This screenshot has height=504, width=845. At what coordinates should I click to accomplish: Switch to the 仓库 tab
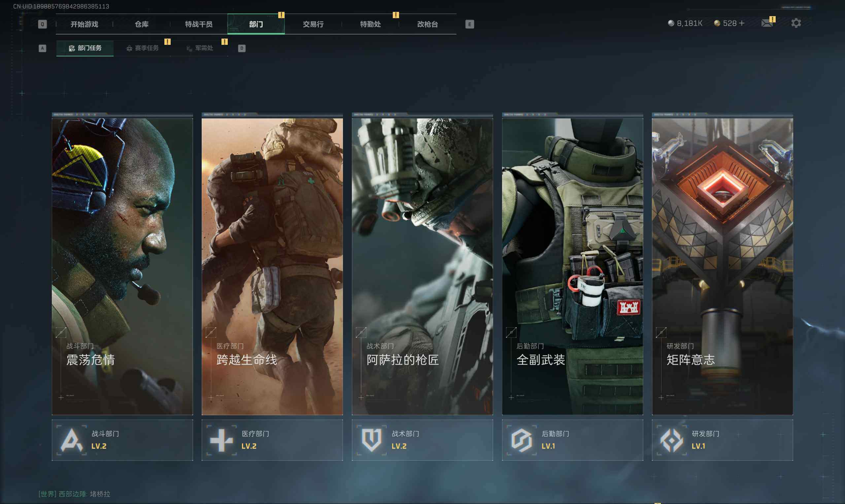coord(141,24)
